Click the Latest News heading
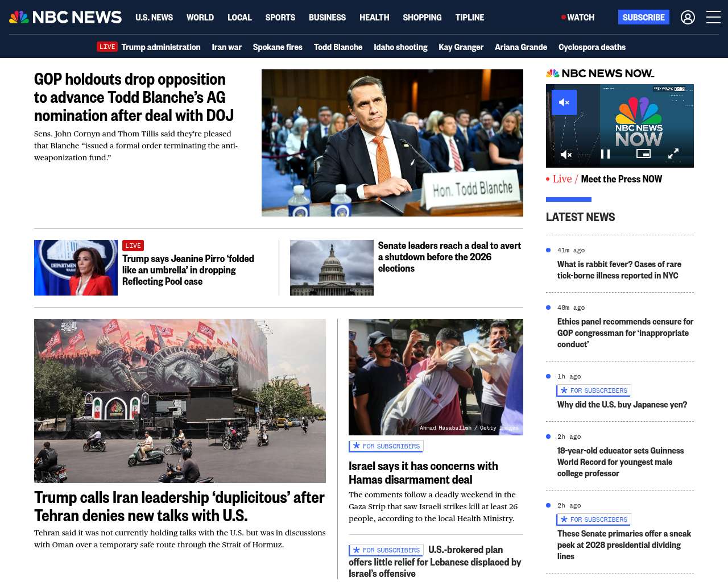The width and height of the screenshot is (728, 582). tap(580, 217)
